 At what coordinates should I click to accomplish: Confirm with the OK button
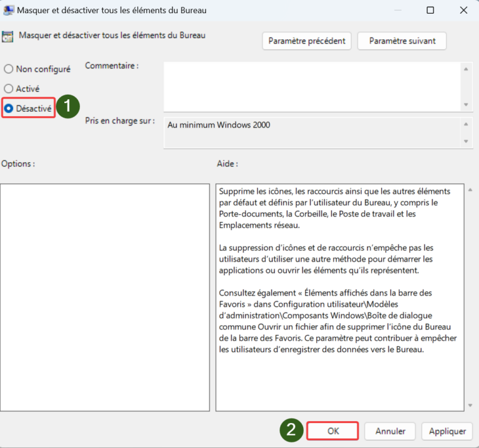pyautogui.click(x=332, y=431)
